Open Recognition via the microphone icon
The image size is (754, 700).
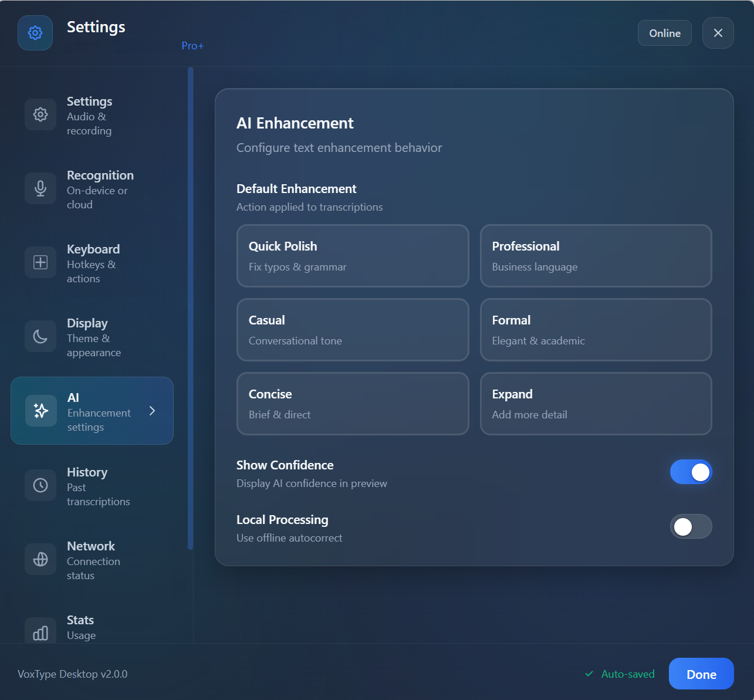point(40,188)
